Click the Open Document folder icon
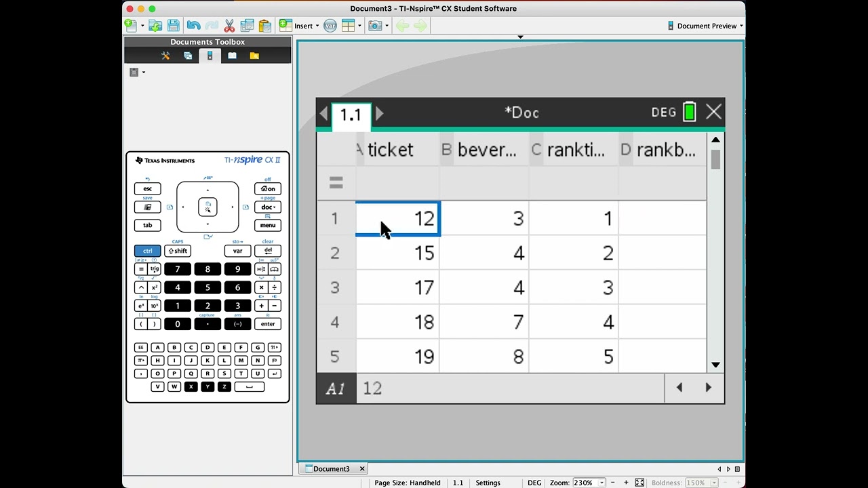This screenshot has width=868, height=488. pyautogui.click(x=155, y=26)
